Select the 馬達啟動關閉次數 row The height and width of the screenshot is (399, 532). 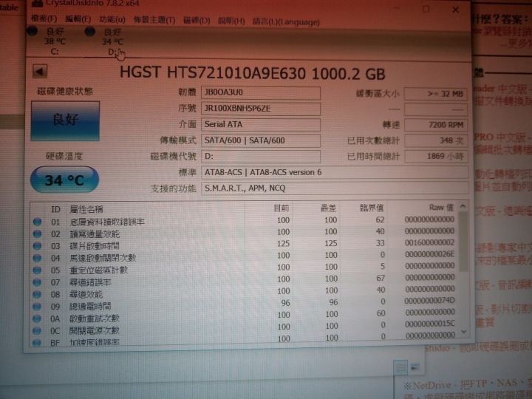244,256
